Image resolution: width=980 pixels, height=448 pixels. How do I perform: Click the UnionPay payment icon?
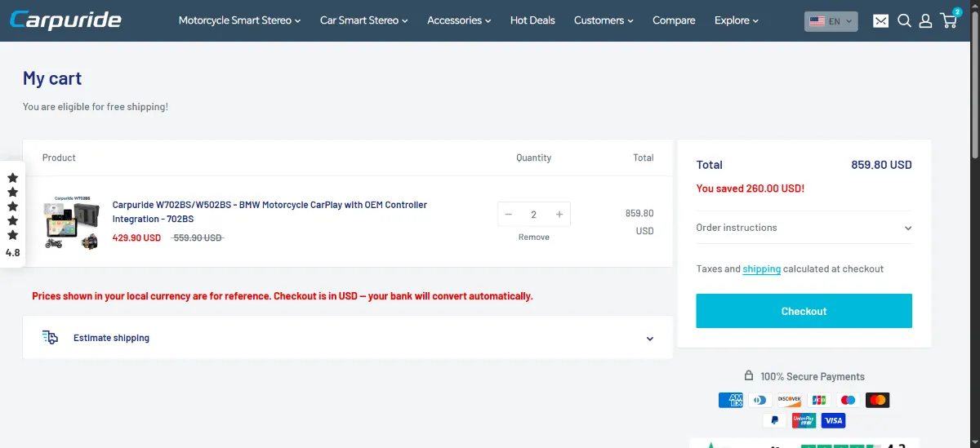804,420
